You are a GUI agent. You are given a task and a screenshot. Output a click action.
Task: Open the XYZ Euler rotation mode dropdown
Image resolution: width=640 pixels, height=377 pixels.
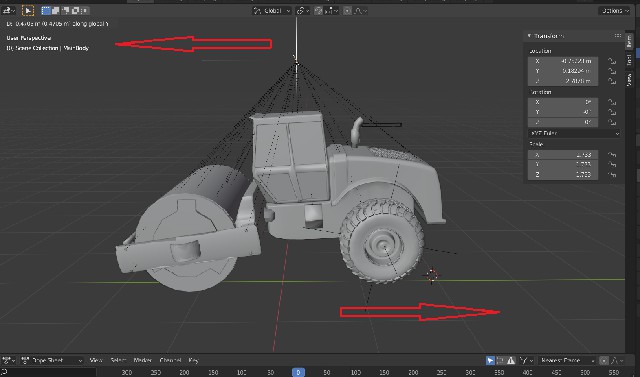coord(574,133)
